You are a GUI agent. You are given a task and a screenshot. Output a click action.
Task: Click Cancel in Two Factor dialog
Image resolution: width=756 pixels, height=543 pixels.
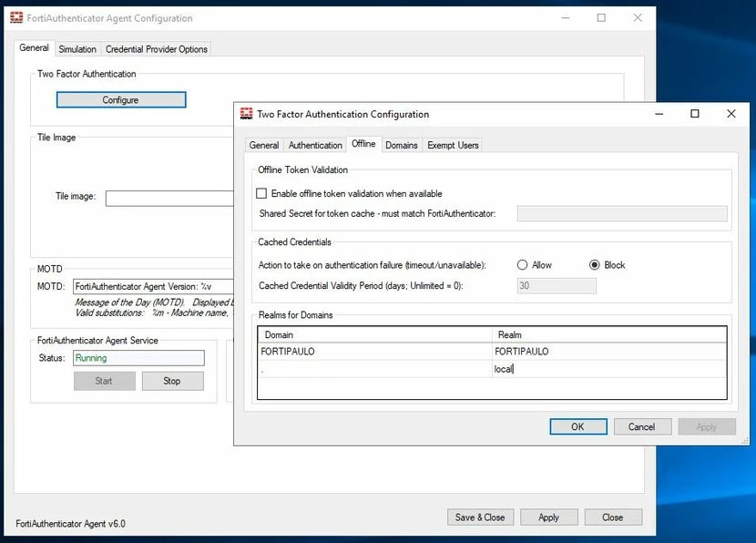pos(642,426)
